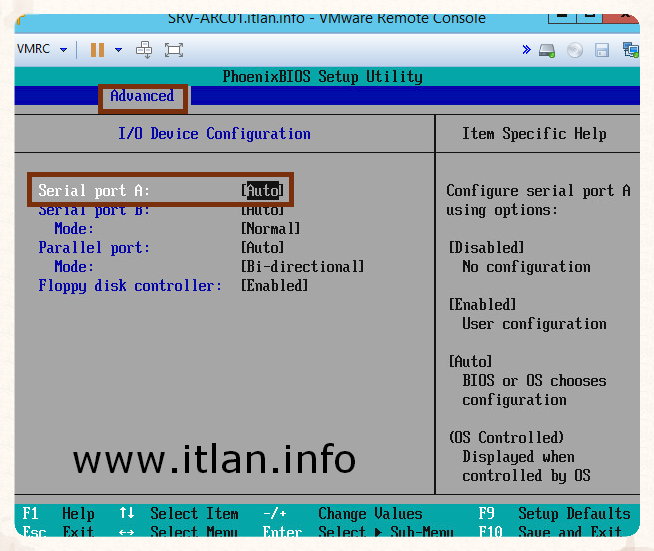Click the CD/DVD drive icon
The height and width of the screenshot is (551, 654).
574,49
